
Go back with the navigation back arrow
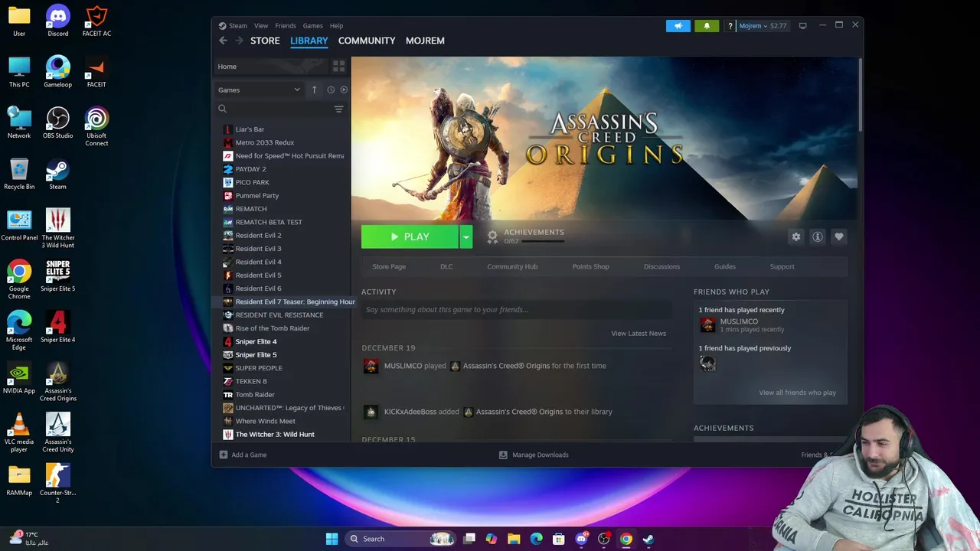click(223, 41)
